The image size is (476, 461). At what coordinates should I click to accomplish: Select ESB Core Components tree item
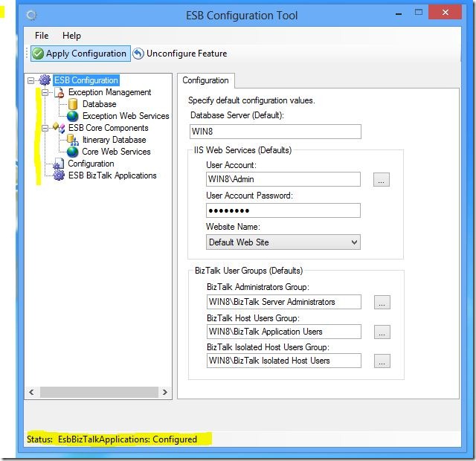109,128
